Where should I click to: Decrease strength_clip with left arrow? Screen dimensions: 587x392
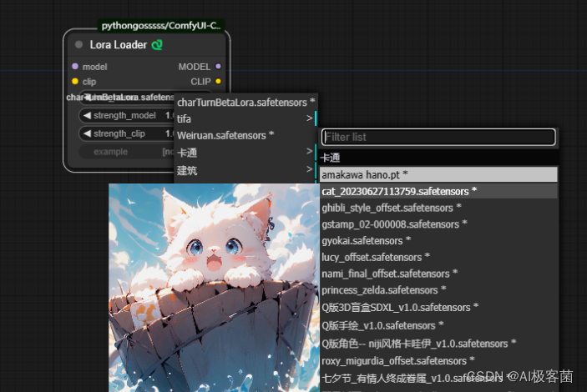[87, 133]
